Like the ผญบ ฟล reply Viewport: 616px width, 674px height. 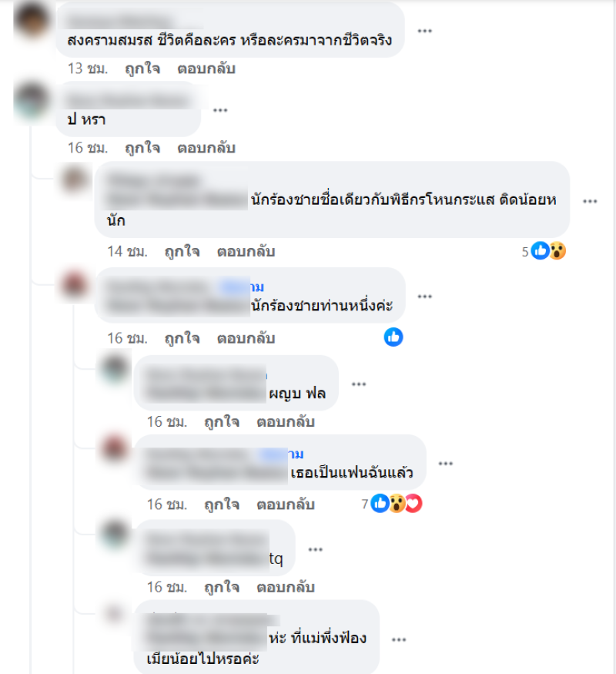click(222, 421)
